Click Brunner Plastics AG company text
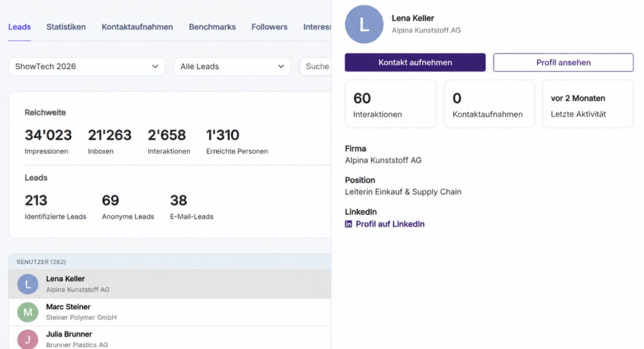This screenshot has height=349, width=644. pyautogui.click(x=77, y=345)
